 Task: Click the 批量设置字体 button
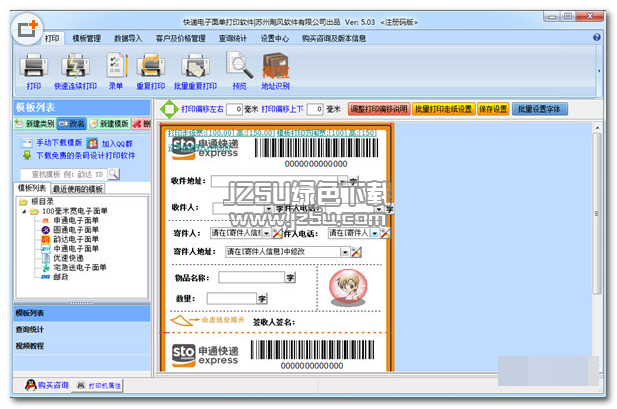pos(539,109)
